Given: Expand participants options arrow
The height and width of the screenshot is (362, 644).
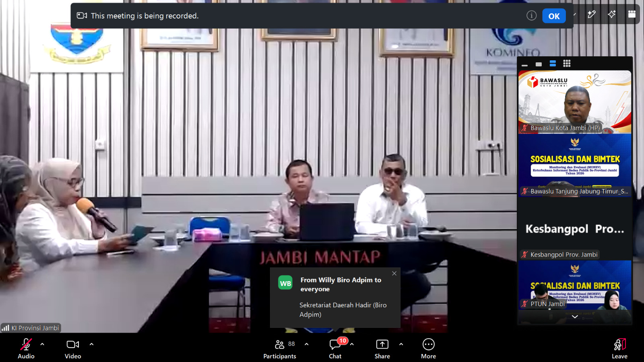Looking at the screenshot, I should pyautogui.click(x=307, y=344).
